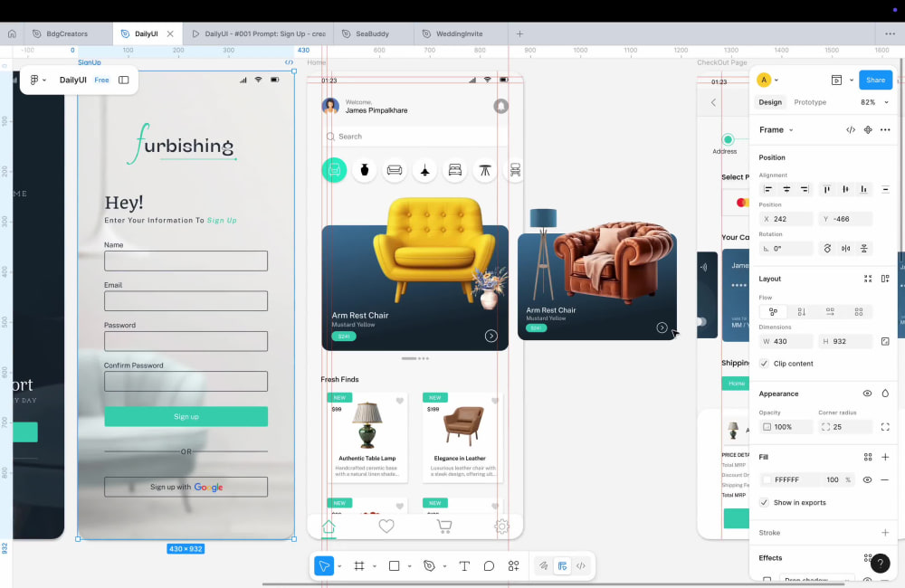Select the Pen tool
The width and height of the screenshot is (905, 588).
429,566
